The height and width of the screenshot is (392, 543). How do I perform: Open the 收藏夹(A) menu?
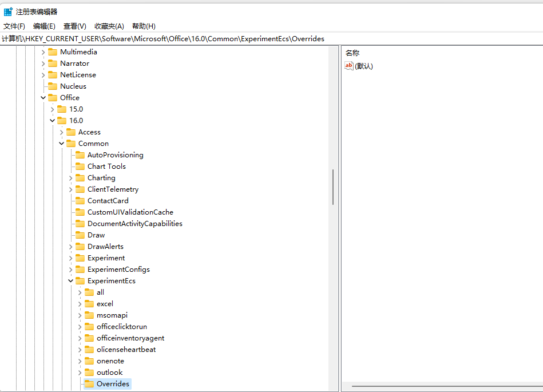(x=109, y=26)
